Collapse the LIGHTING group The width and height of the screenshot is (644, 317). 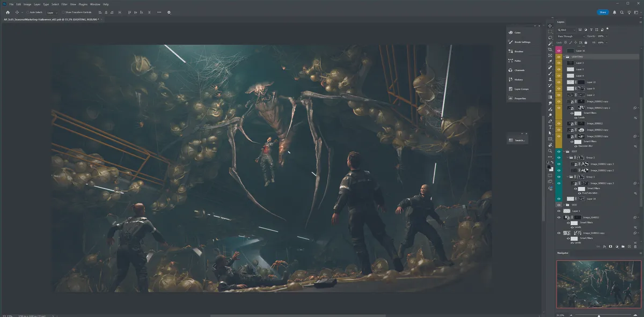[564, 57]
